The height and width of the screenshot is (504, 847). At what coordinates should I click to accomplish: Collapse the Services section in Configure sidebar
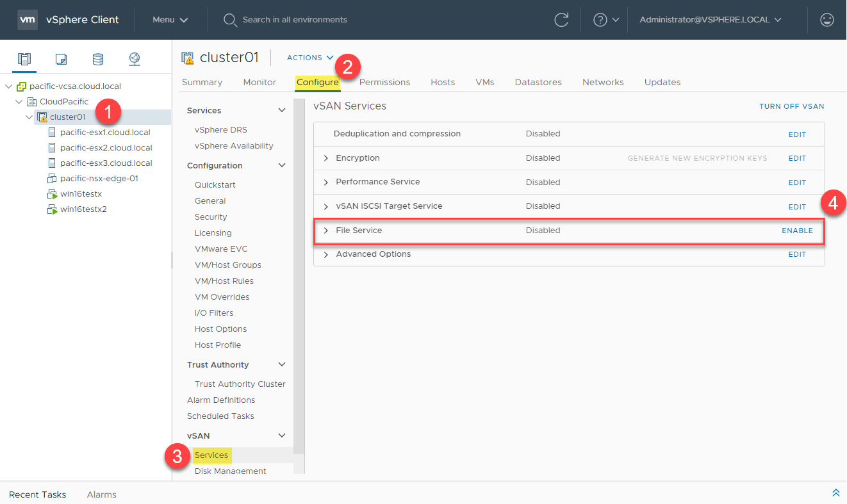tap(281, 110)
